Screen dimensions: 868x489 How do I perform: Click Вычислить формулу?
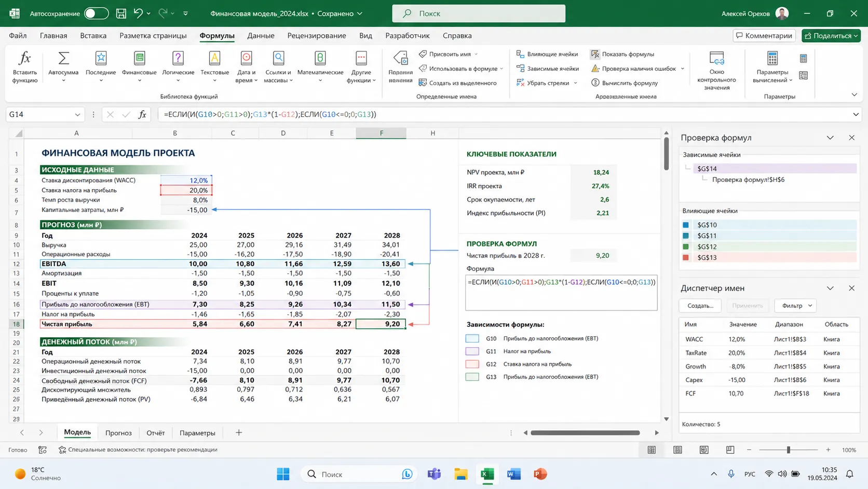click(x=625, y=83)
